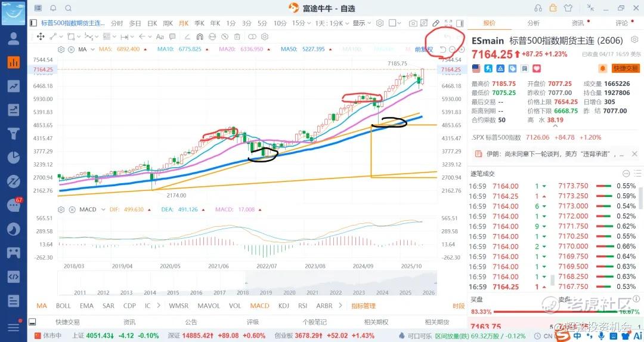Expand more sub indicators after ARBR
This screenshot has height=342, width=644.
coord(340,306)
